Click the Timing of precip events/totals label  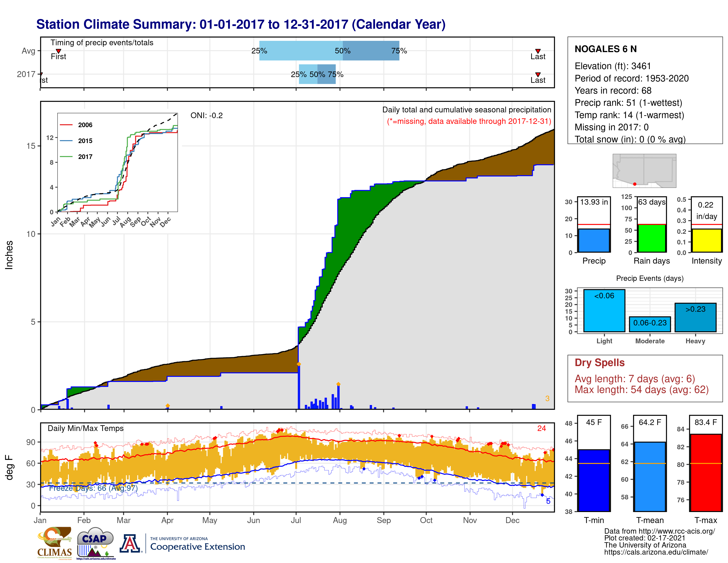(102, 43)
